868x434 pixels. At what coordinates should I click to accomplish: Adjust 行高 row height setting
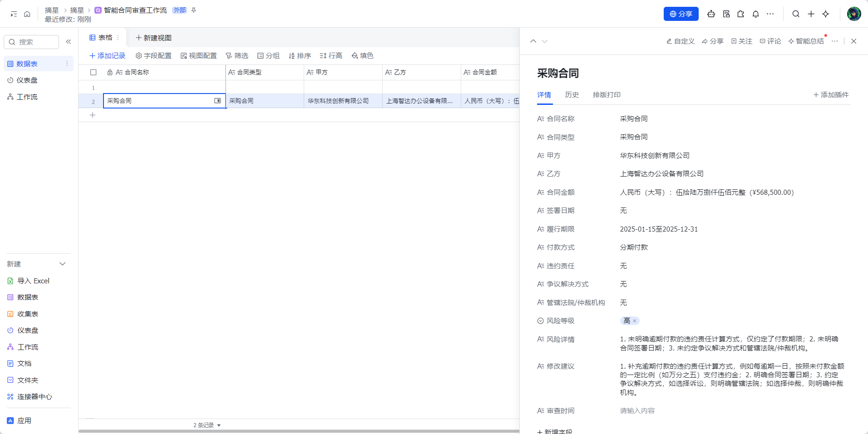(x=331, y=55)
